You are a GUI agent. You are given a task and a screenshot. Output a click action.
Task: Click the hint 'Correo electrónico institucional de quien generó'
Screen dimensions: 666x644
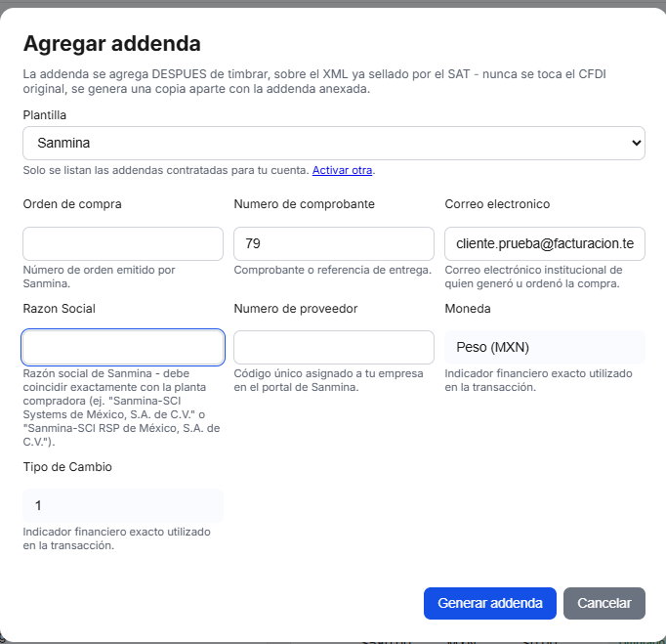pyautogui.click(x=533, y=277)
